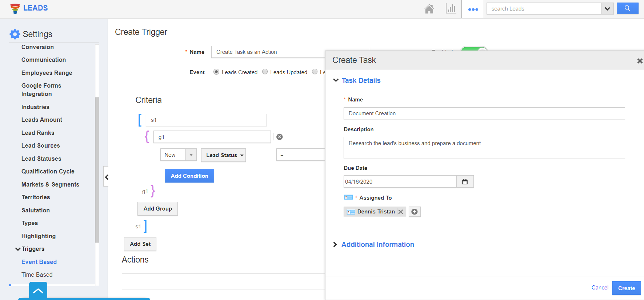644x300 pixels.
Task: Click the Add Condition button
Action: 189,176
